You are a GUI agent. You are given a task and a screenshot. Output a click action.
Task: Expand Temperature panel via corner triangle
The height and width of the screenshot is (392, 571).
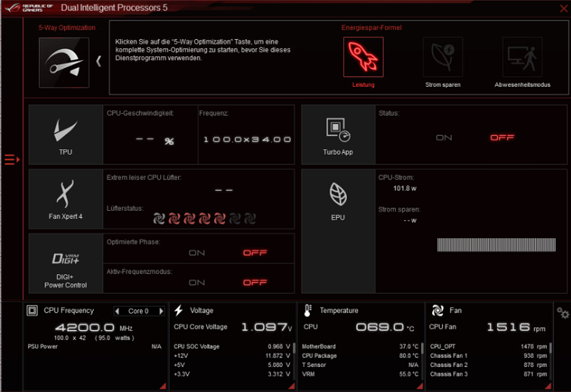point(419,387)
